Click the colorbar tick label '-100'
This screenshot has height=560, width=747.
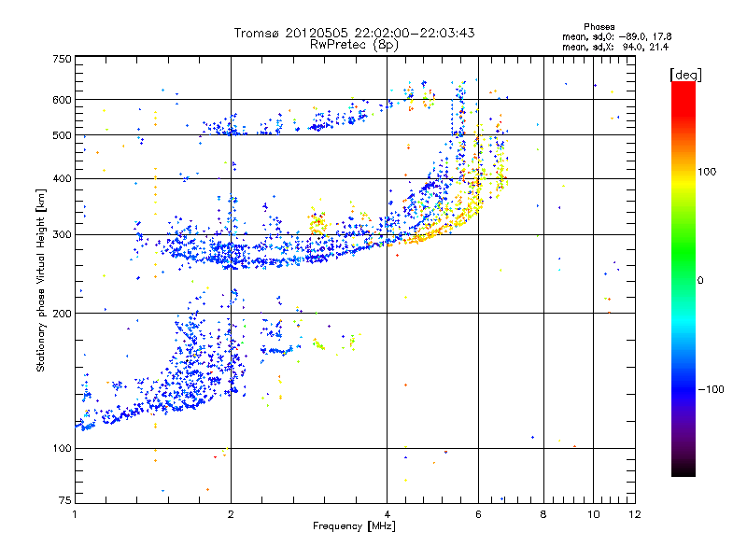click(x=712, y=389)
